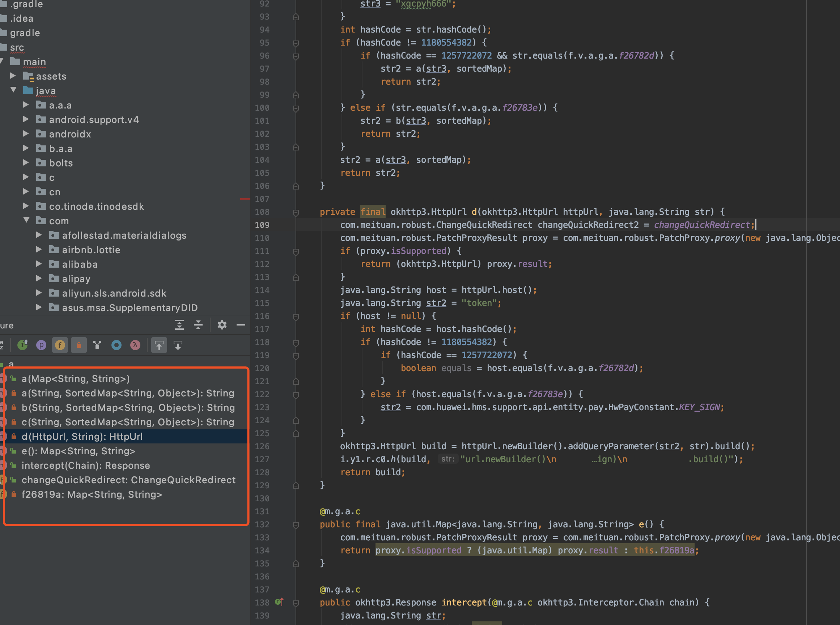Collapse the java folder
Viewport: 840px width, 625px height.
[14, 90]
